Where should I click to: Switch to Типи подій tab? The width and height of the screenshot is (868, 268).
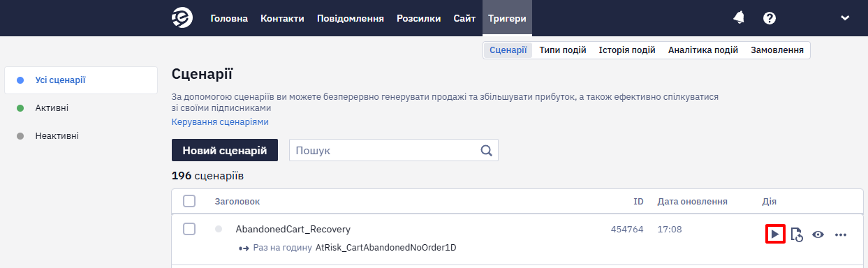click(563, 50)
